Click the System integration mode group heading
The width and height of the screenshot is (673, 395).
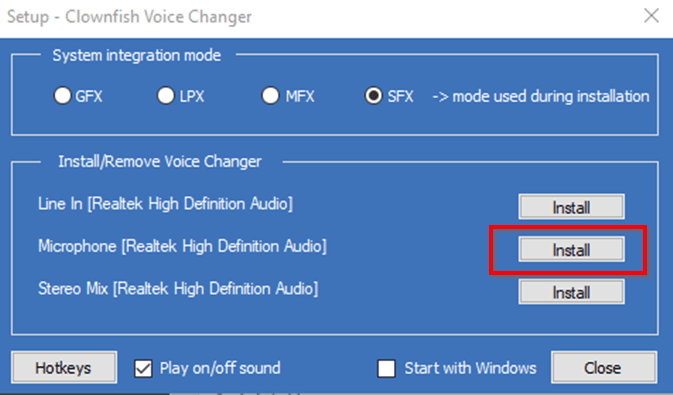pos(136,55)
